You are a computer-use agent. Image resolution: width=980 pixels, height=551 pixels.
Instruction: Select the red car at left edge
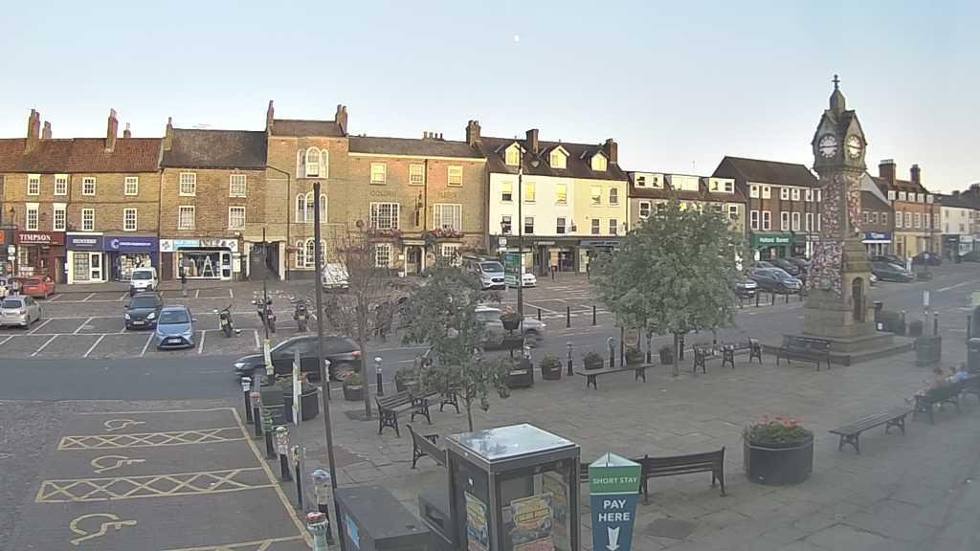pyautogui.click(x=37, y=286)
